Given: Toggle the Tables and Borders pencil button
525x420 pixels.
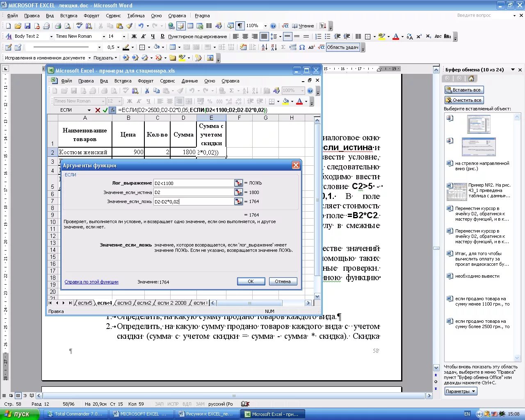Looking at the screenshot, I should click(x=181, y=26).
